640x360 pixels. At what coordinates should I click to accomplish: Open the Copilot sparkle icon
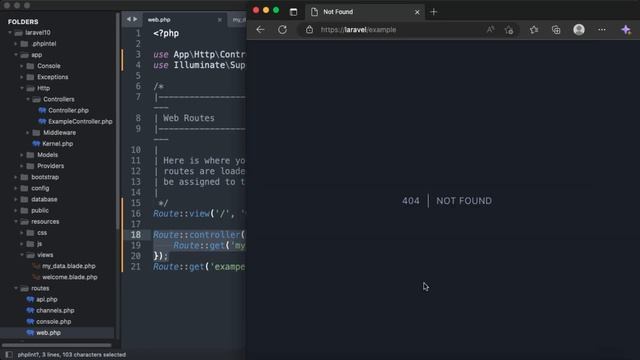[x=626, y=30]
